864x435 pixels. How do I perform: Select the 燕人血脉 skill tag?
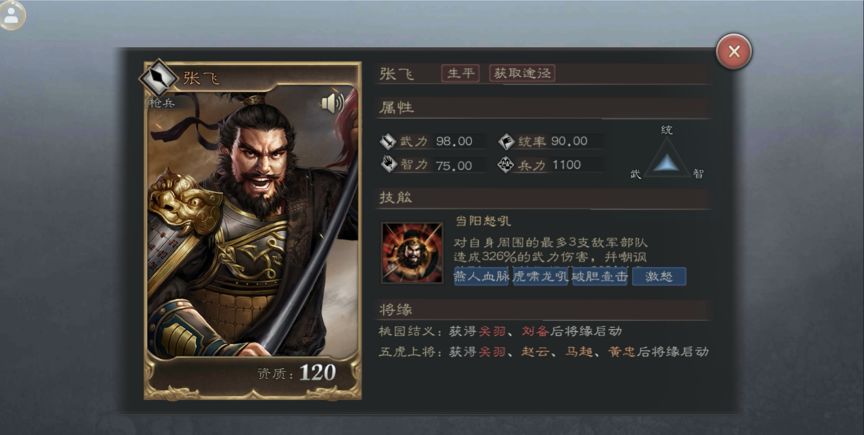tap(481, 276)
